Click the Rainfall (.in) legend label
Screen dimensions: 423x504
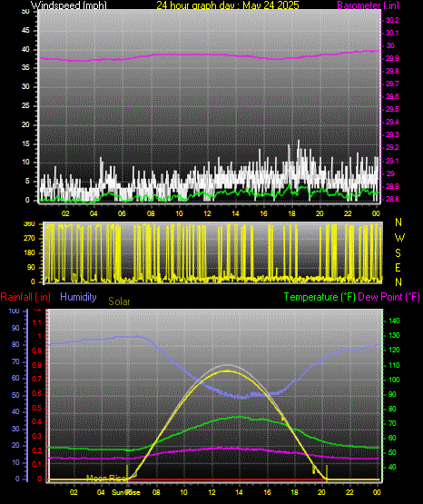(25, 297)
